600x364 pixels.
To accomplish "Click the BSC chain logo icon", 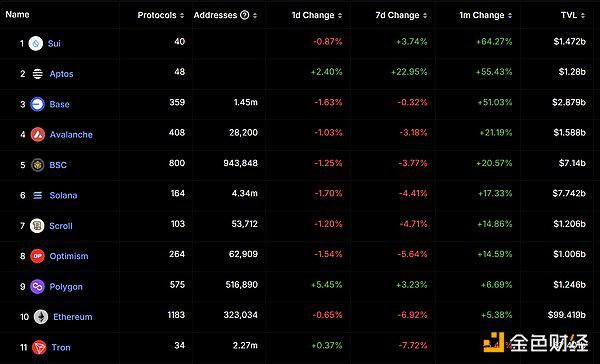I will pos(38,165).
